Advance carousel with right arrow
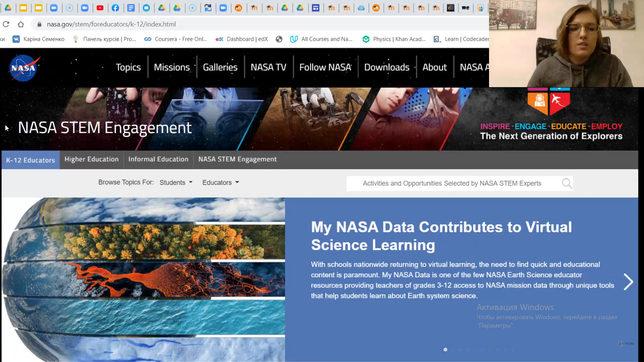Screen dimensions: 644x362 pyautogui.click(x=628, y=282)
